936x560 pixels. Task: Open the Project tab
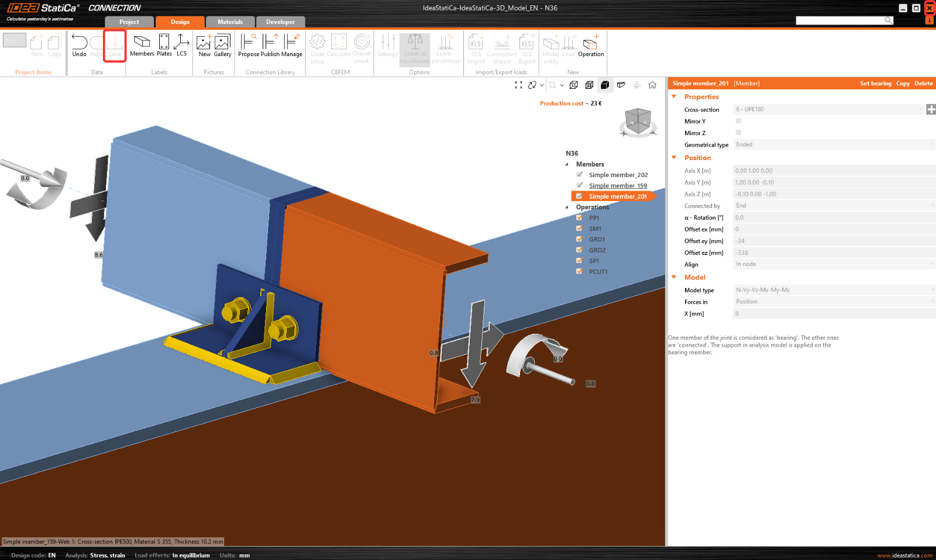[x=129, y=22]
